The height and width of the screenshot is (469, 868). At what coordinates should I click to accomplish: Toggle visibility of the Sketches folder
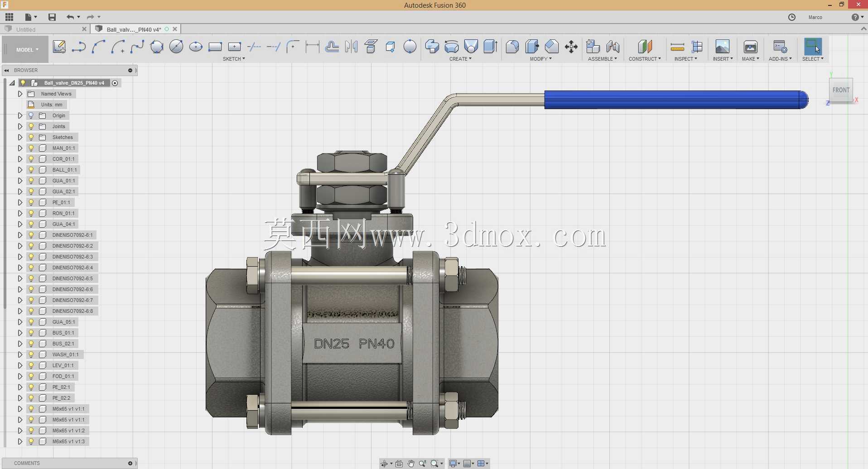click(31, 137)
